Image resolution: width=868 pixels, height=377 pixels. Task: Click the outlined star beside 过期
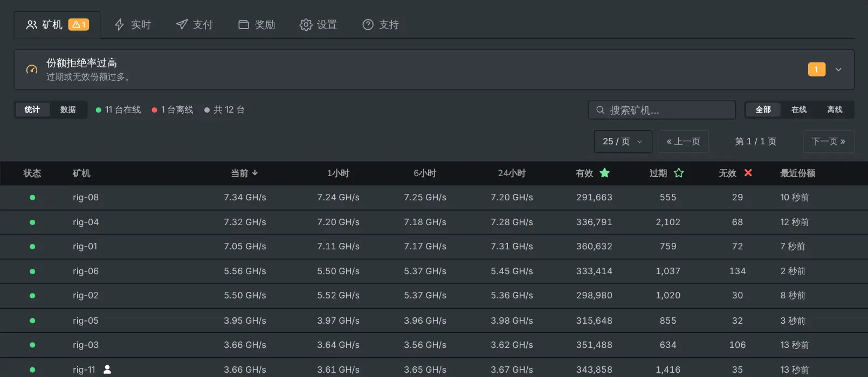click(x=679, y=173)
